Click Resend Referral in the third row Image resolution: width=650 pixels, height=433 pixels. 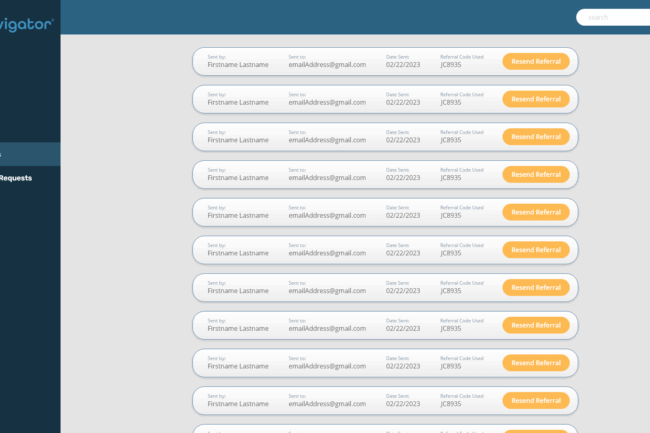pyautogui.click(x=535, y=137)
